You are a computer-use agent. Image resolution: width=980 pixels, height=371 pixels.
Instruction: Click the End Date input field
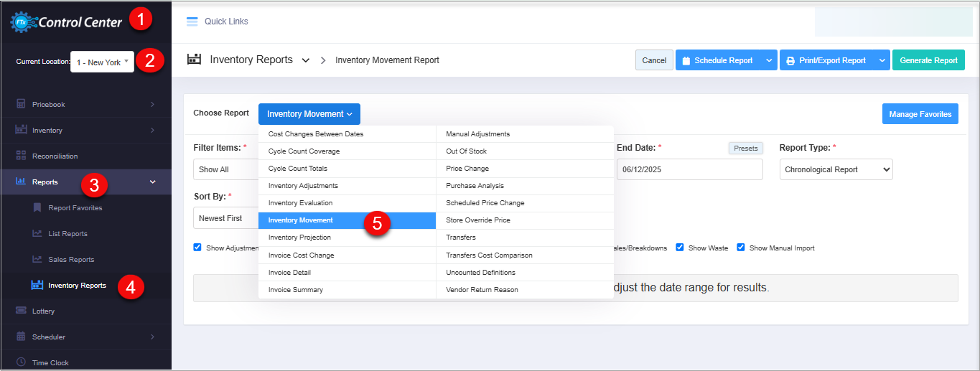point(689,169)
